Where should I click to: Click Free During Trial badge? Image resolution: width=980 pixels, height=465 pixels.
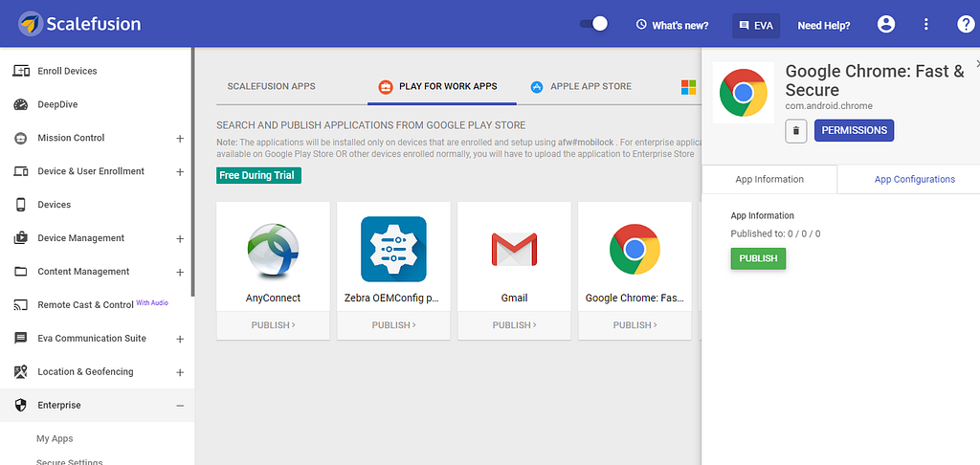tap(258, 176)
